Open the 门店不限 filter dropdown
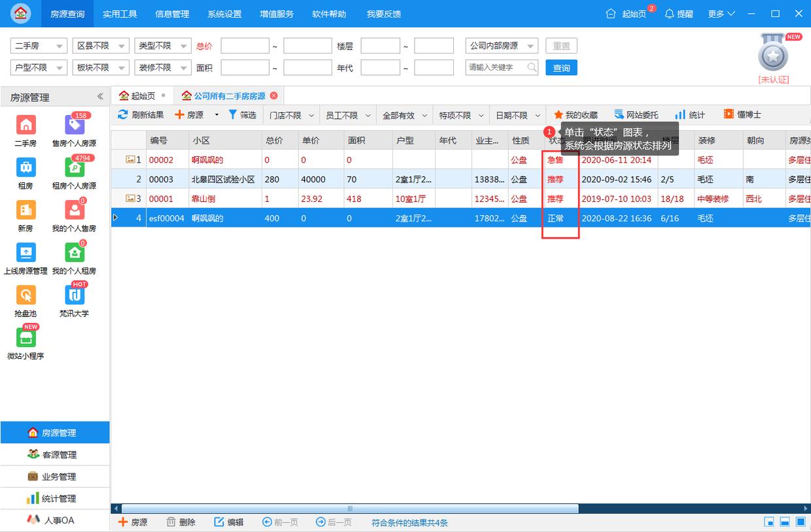This screenshot has width=811, height=532. (291, 114)
